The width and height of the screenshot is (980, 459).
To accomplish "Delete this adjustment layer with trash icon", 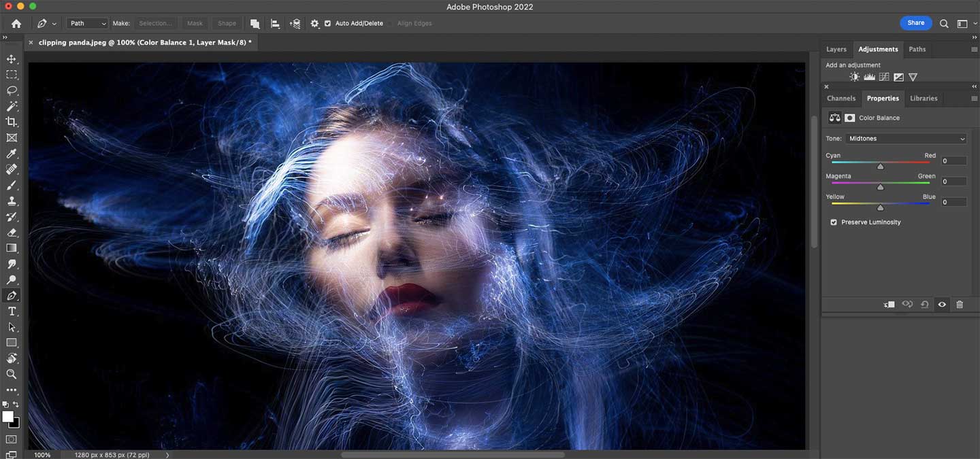I will [960, 305].
